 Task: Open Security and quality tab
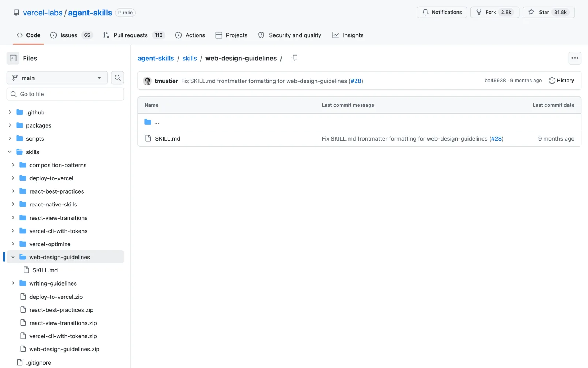pyautogui.click(x=290, y=35)
